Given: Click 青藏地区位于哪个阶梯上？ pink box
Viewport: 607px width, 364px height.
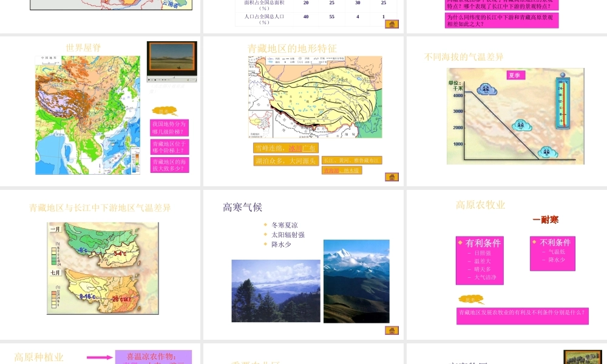Looking at the screenshot, I should coord(169,147).
